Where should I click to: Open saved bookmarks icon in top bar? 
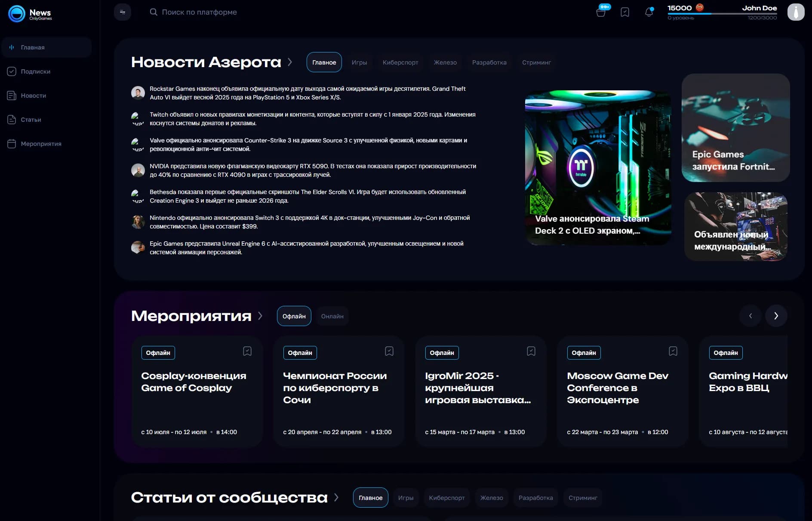pos(625,12)
